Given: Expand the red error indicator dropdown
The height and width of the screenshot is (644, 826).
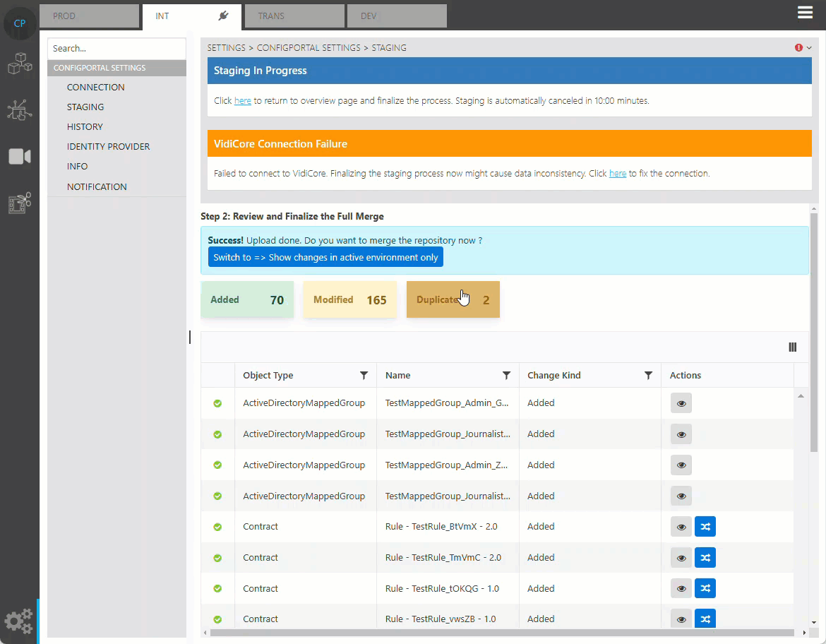Looking at the screenshot, I should coord(803,48).
